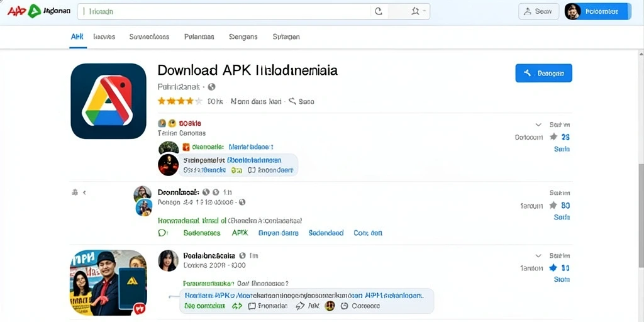The image size is (644, 322).
Task: Click the globe icon beside the publisher name
Action: (x=211, y=87)
